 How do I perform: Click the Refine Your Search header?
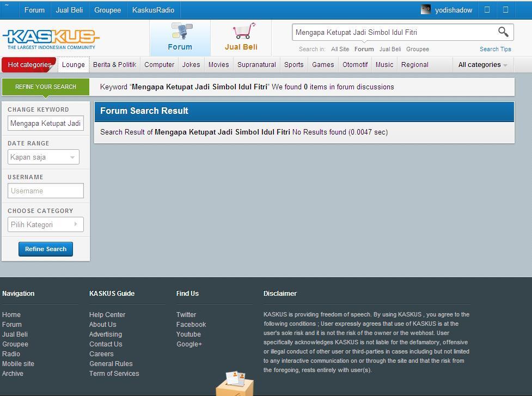[x=45, y=87]
